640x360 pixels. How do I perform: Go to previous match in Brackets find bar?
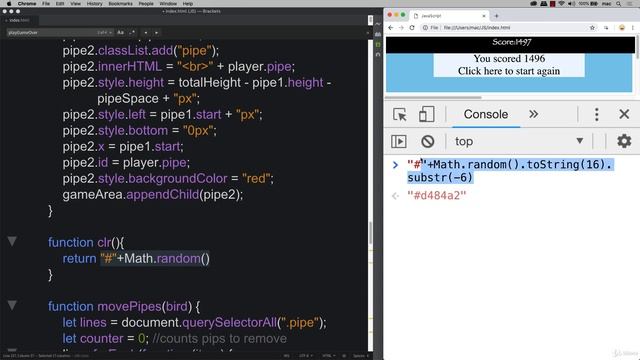click(x=146, y=32)
